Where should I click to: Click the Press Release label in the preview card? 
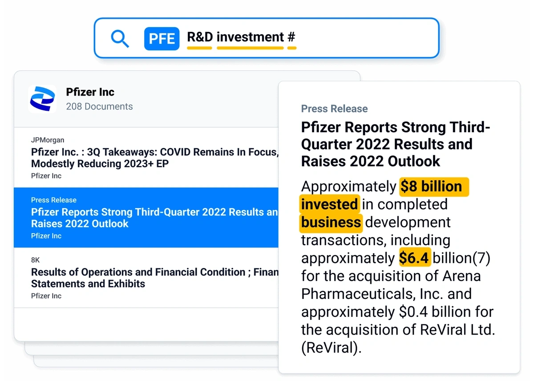pos(335,109)
